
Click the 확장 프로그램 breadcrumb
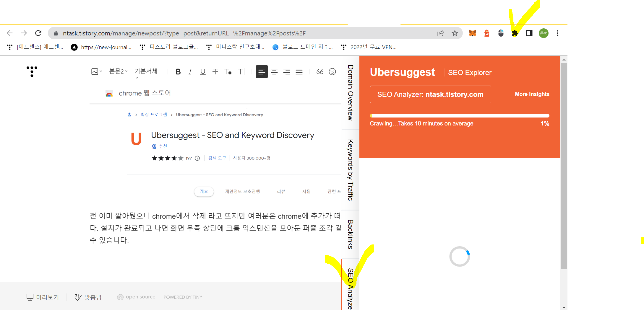(154, 115)
